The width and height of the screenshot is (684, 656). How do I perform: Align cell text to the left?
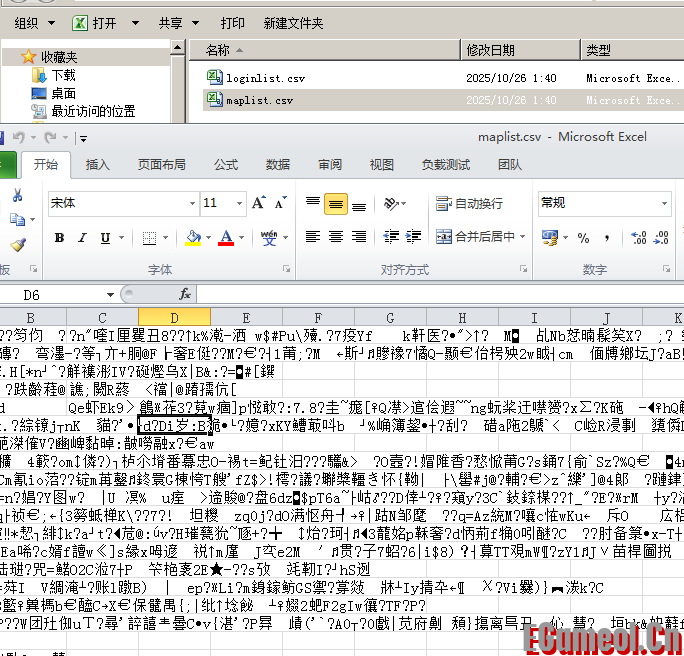click(x=312, y=237)
